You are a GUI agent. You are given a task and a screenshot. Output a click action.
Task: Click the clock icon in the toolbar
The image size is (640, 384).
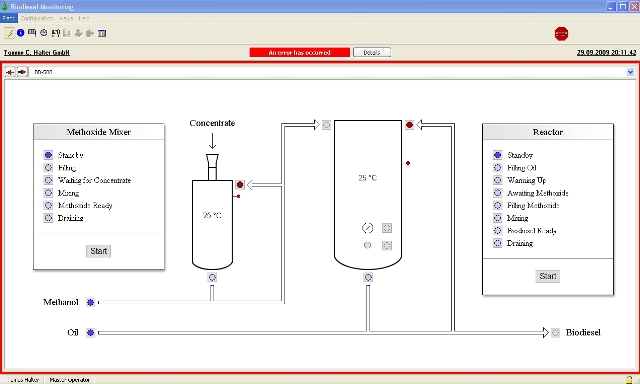44,33
